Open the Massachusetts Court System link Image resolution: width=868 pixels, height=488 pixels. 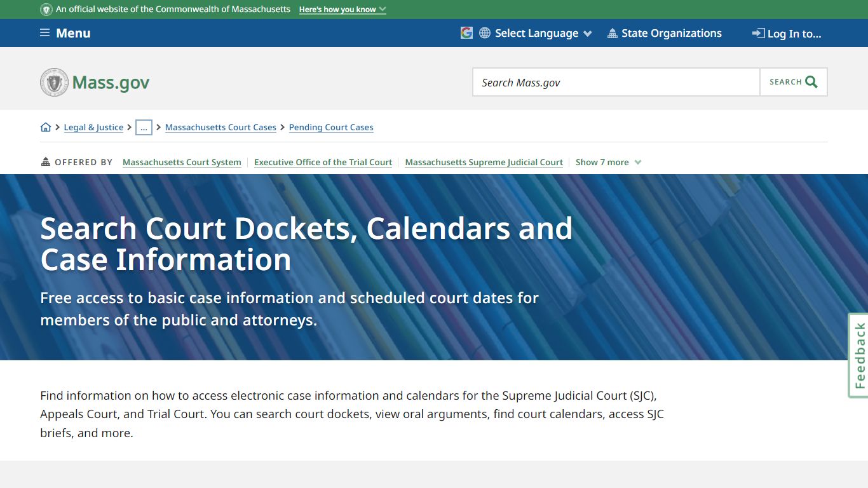(182, 162)
